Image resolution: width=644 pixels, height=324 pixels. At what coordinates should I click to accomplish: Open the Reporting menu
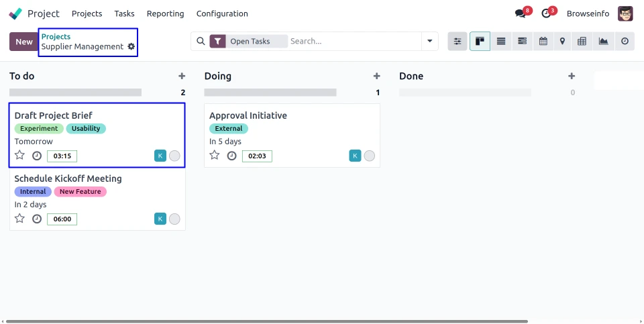click(x=165, y=13)
